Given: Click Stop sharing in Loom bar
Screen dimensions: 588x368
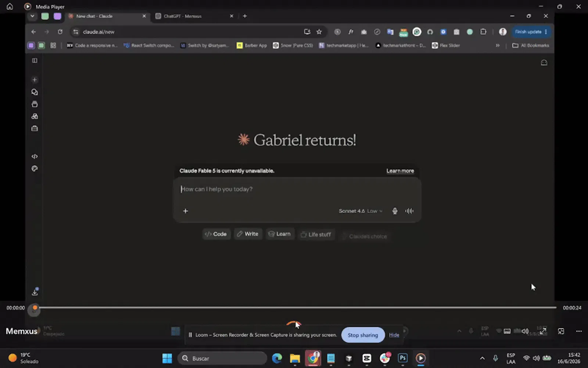Looking at the screenshot, I should click(363, 335).
